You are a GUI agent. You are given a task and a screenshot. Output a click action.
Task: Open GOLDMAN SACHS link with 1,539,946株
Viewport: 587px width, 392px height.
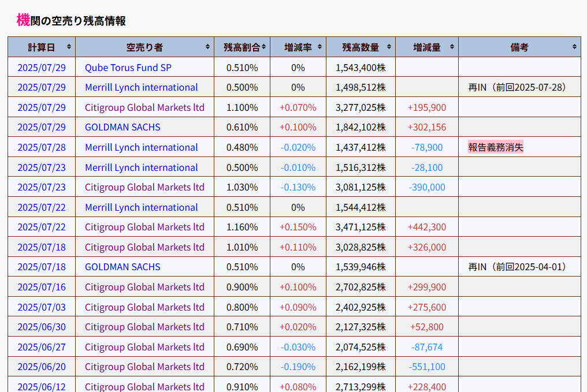[122, 267]
